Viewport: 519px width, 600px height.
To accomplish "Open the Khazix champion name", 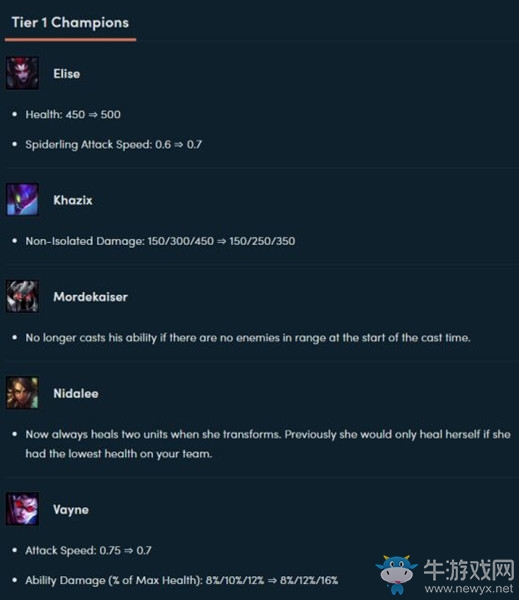I will [x=73, y=200].
